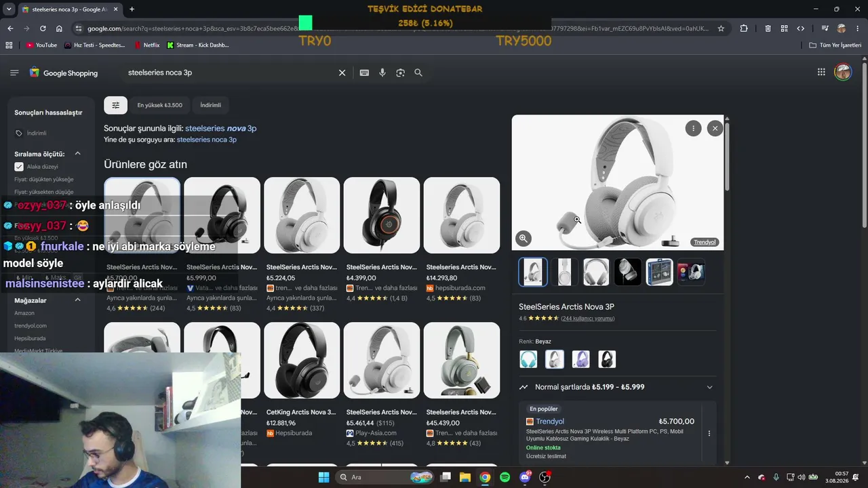
Task: Select the black headset color swatch
Action: (607, 359)
